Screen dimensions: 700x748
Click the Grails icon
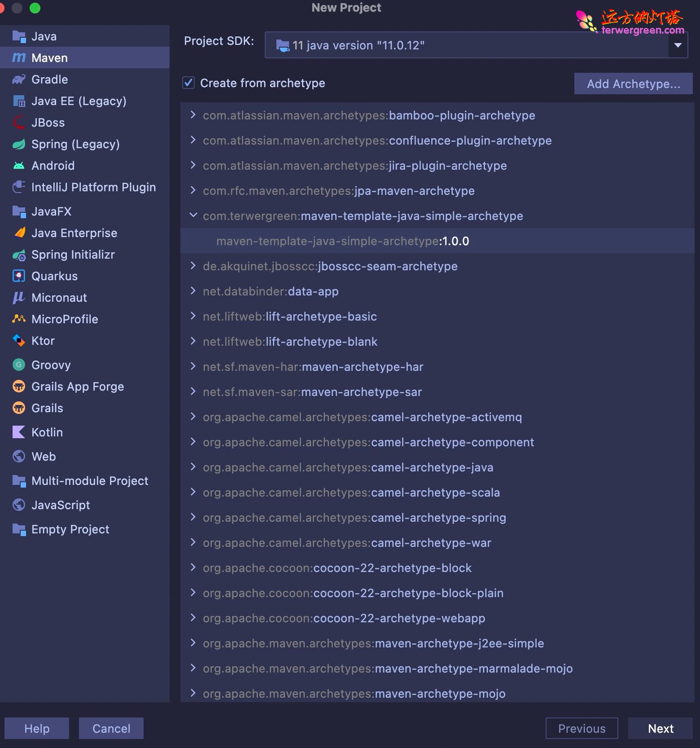coord(19,408)
